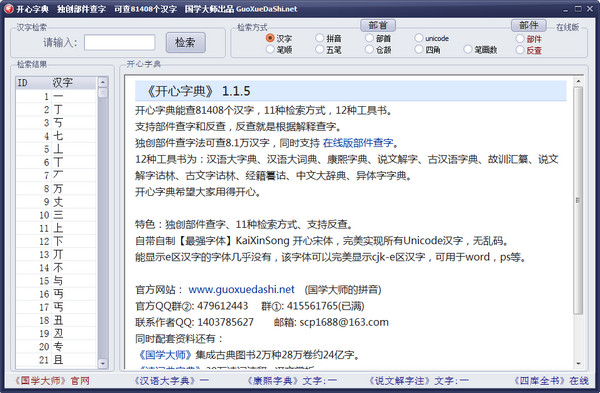Click the content pane scroll-down arrow

(578, 364)
